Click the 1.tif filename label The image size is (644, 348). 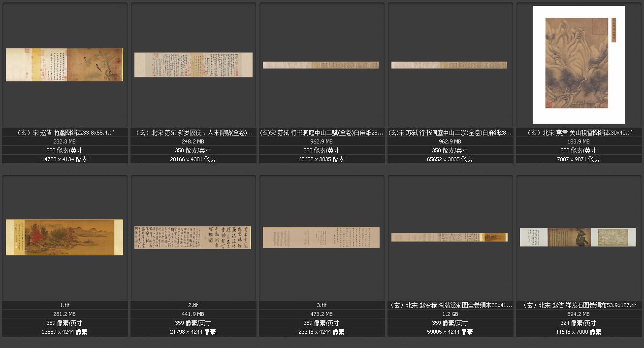pos(65,305)
